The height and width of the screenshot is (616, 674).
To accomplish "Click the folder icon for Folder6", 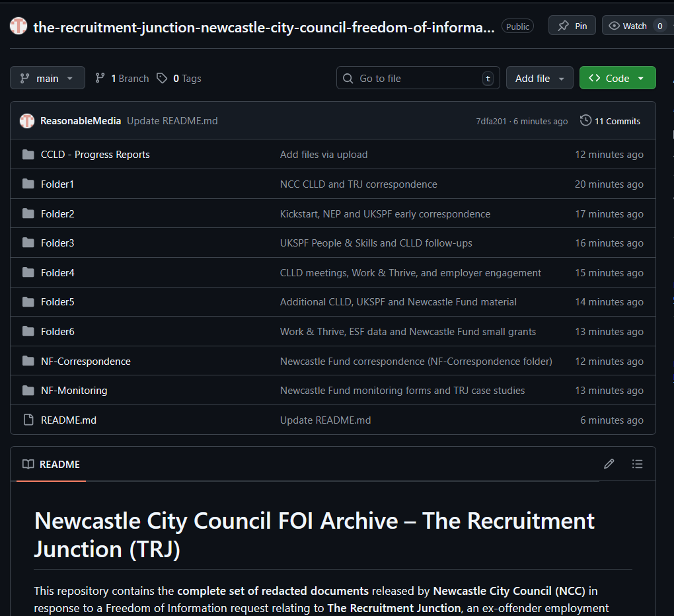I will 28,331.
